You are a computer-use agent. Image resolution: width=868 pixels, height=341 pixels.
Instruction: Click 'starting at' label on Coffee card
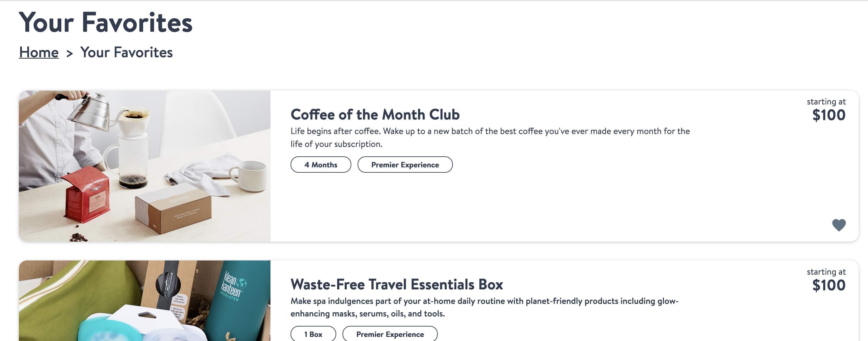pos(826,101)
